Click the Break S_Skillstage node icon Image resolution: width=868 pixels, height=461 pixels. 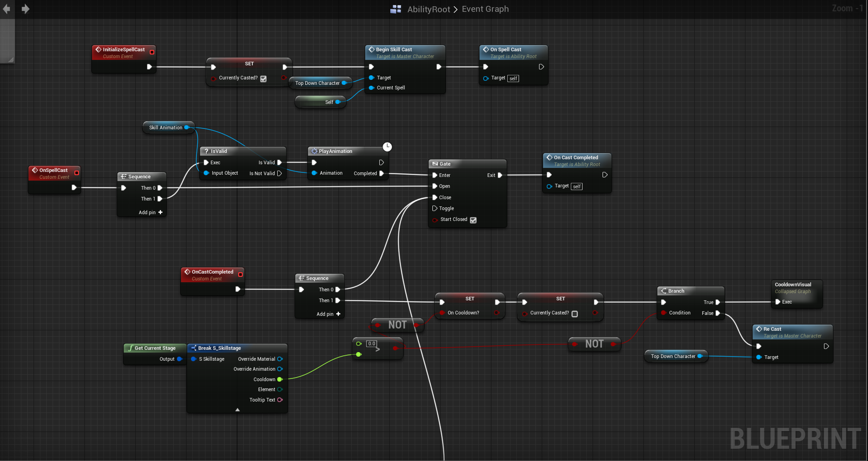[193, 348]
